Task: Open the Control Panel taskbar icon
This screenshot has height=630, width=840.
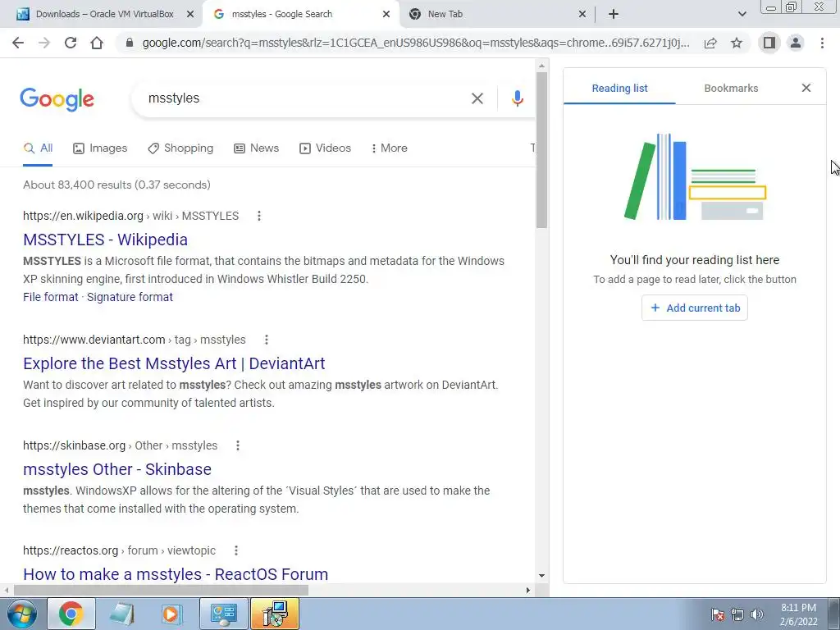Action: tap(223, 614)
